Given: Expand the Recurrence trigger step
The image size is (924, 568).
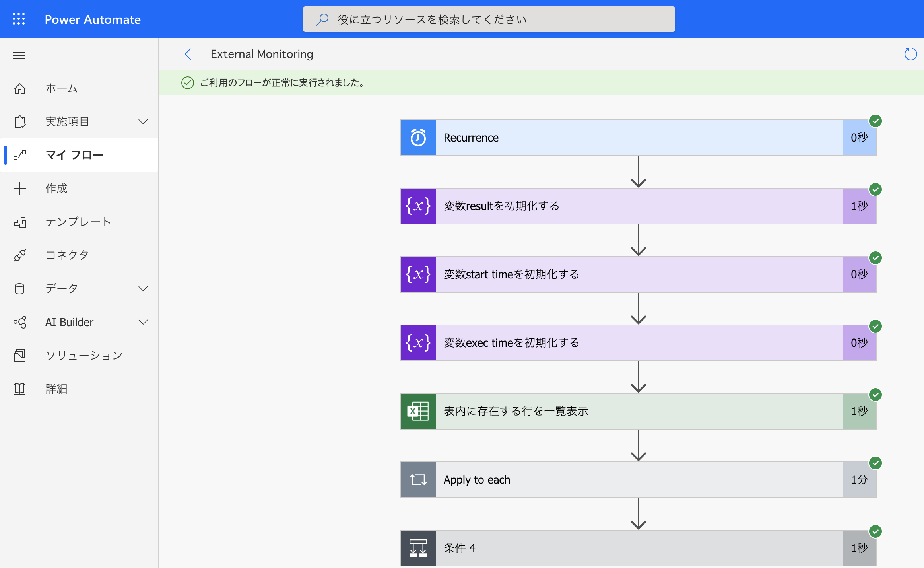Looking at the screenshot, I should tap(638, 138).
